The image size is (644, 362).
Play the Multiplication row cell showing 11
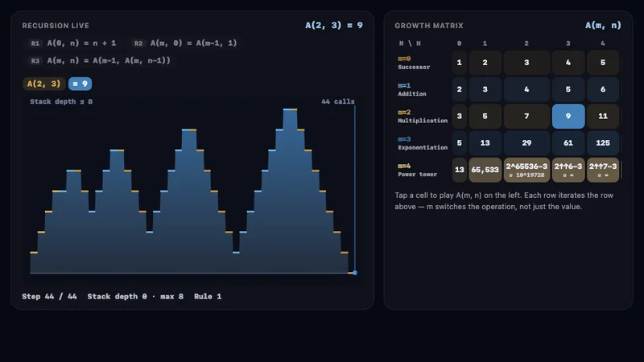(x=602, y=116)
